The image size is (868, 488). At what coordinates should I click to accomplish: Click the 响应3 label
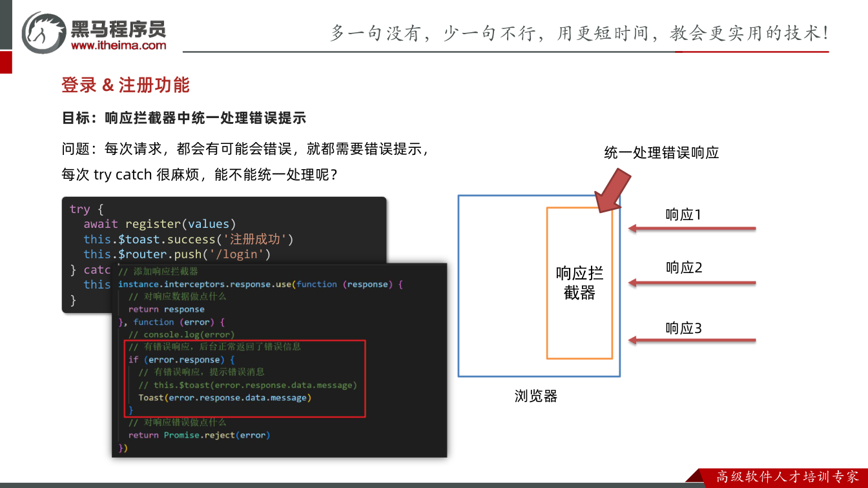pyautogui.click(x=684, y=328)
